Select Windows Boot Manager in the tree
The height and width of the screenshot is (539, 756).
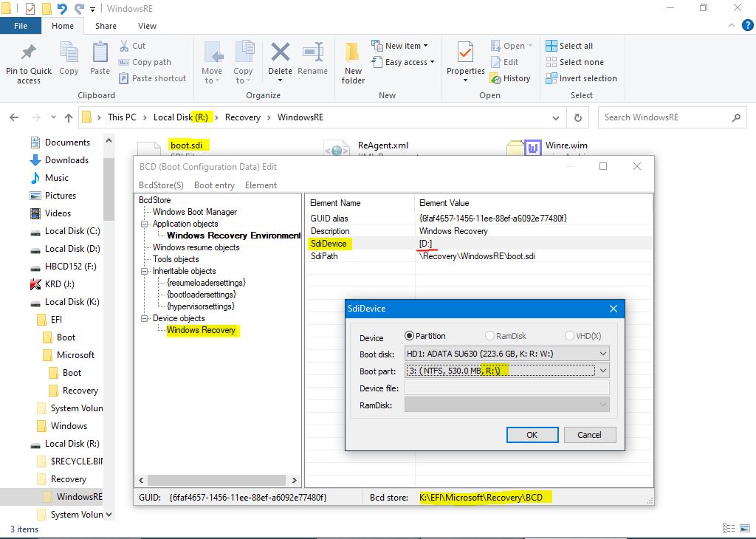(195, 212)
